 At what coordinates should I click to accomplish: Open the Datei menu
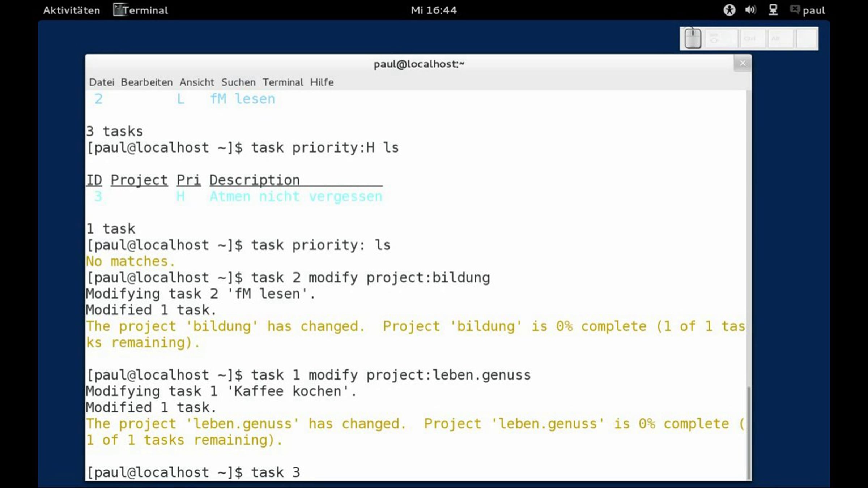[x=102, y=82]
